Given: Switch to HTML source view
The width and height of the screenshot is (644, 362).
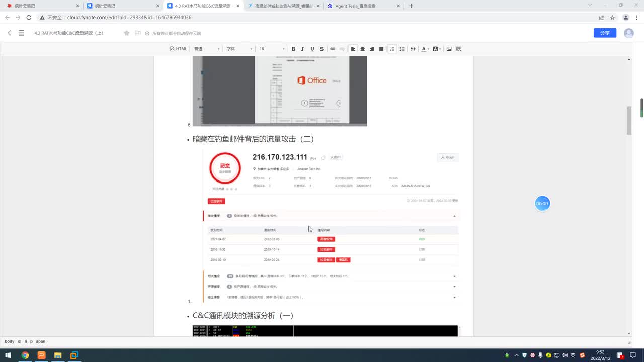Looking at the screenshot, I should click(179, 49).
